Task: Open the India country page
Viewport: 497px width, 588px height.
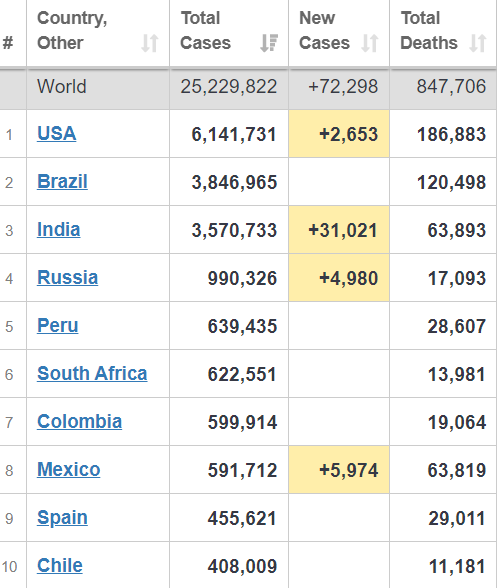Action: click(x=59, y=230)
